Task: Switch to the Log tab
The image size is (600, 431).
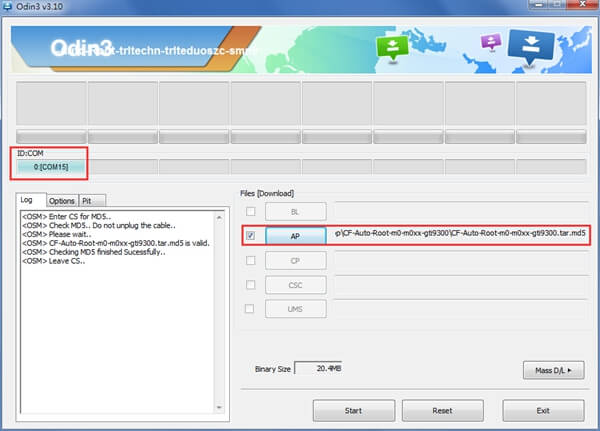Action: point(31,200)
